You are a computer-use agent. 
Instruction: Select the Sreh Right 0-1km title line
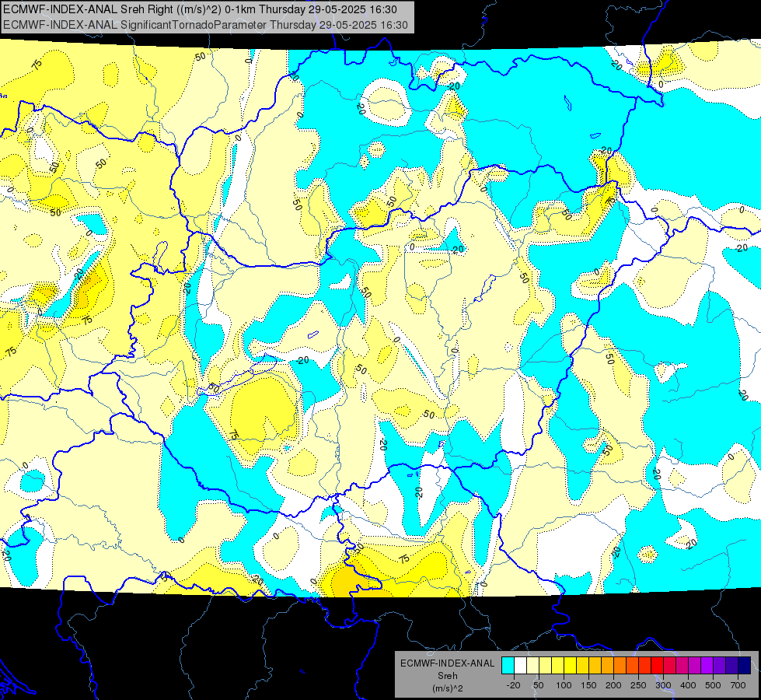200,9
